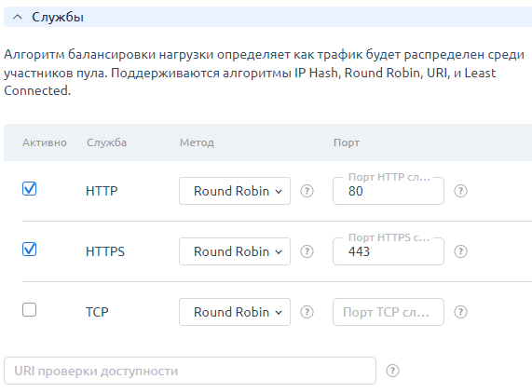Click the HTTPS port field containing 443
The width and height of the screenshot is (532, 392).
point(389,251)
